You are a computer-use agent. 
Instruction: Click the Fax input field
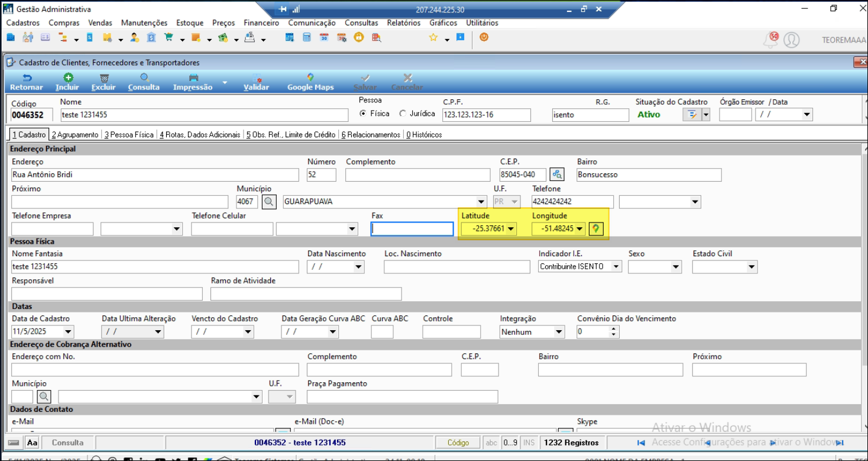(412, 229)
